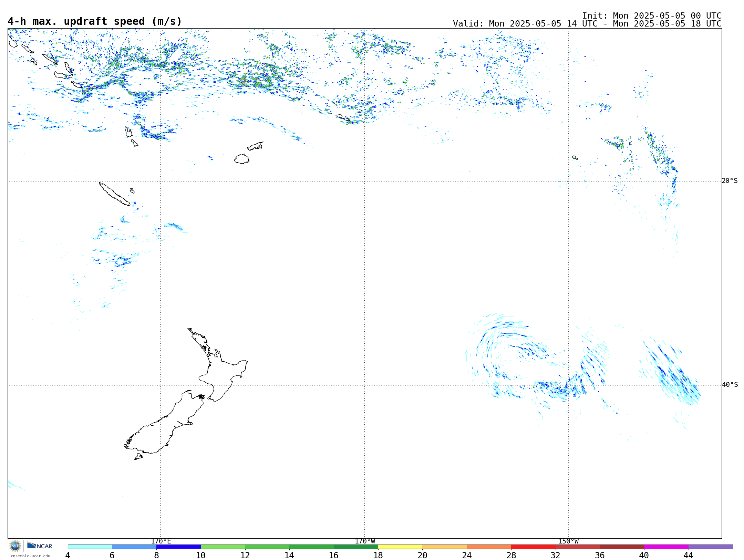Click the colorbar tick label 4
Image resolution: width=744 pixels, height=560 pixels.
(x=68, y=555)
